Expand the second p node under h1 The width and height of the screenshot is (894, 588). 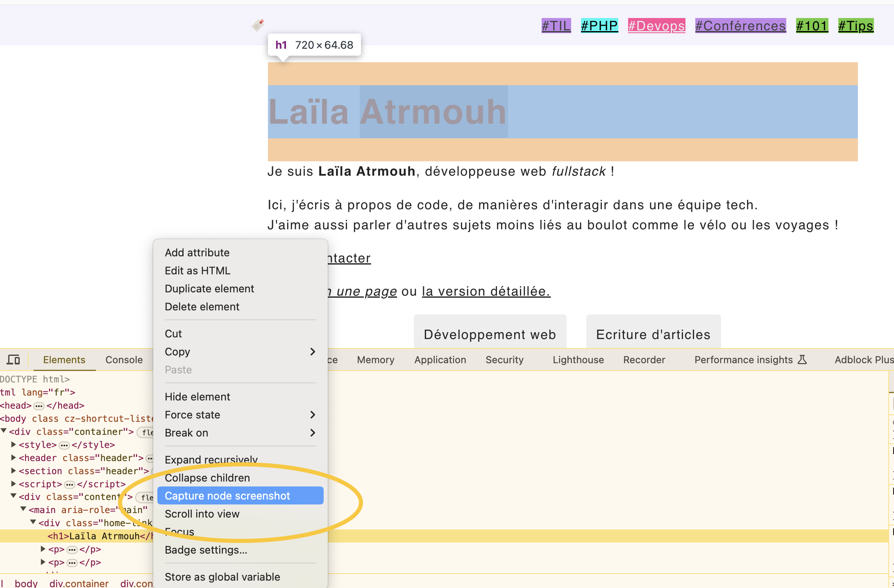(x=43, y=562)
